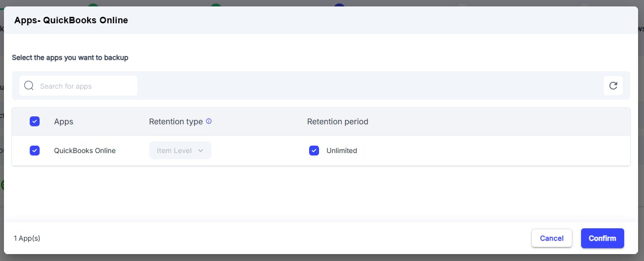Focus the Search for apps field

click(x=78, y=86)
